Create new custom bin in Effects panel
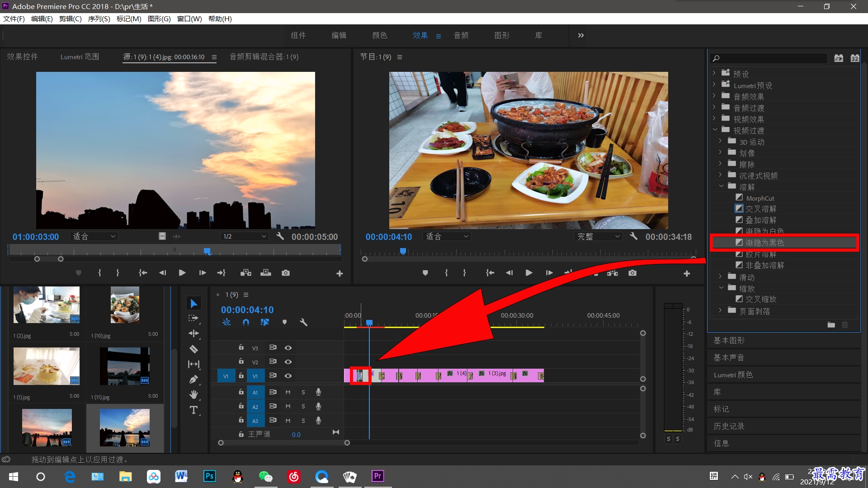 (x=831, y=325)
